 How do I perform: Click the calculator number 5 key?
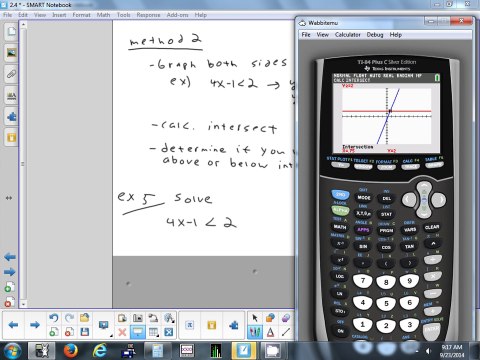386,303
